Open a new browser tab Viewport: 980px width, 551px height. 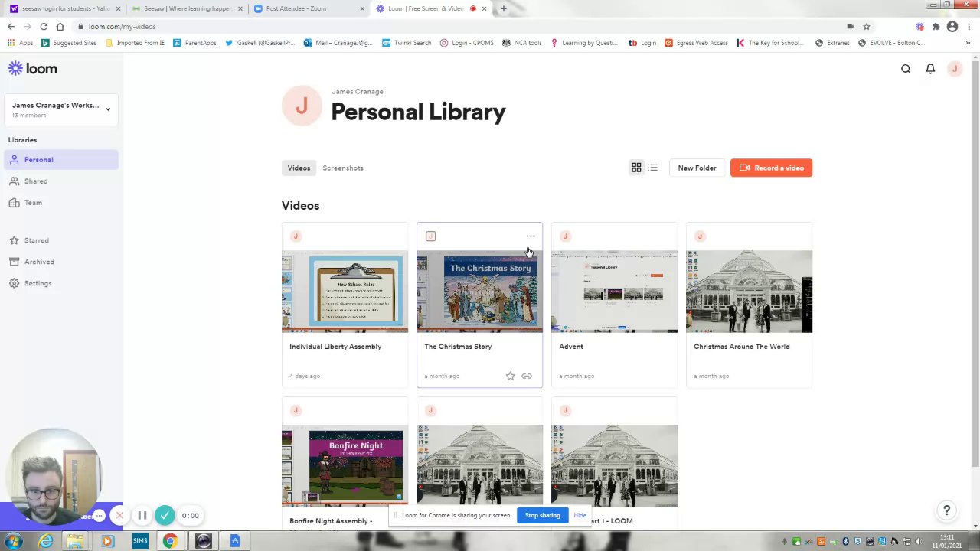point(503,8)
